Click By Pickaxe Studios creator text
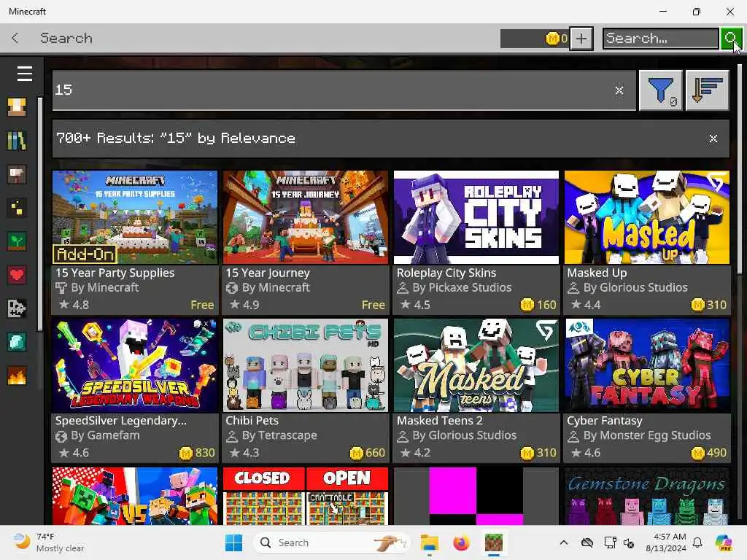 pos(462,287)
